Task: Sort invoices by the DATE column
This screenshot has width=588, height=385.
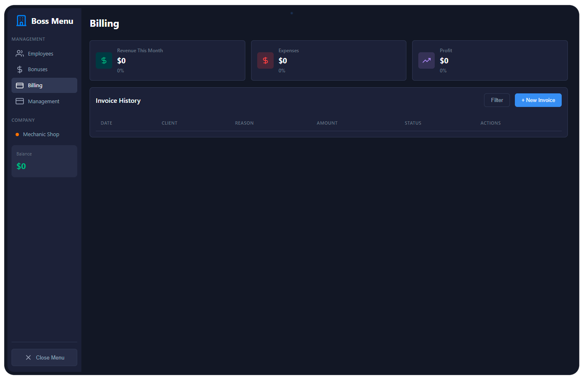Action: tap(106, 123)
